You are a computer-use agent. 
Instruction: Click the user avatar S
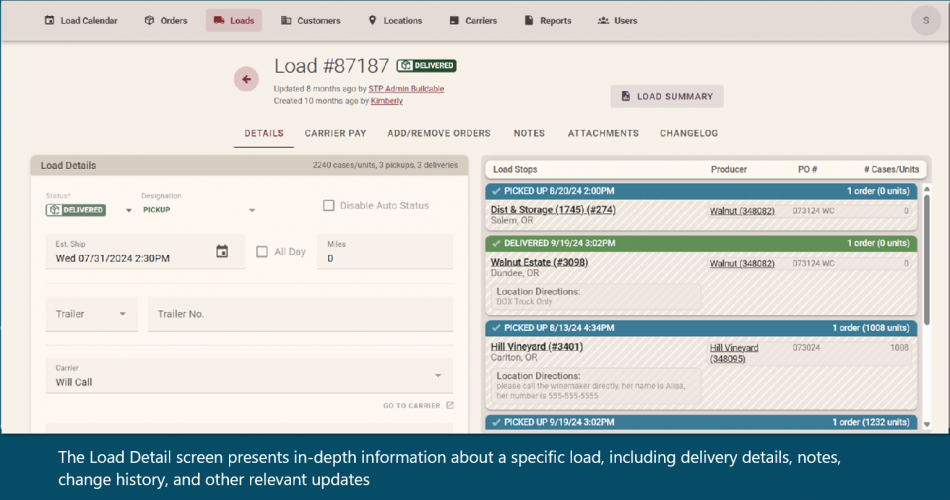click(926, 21)
